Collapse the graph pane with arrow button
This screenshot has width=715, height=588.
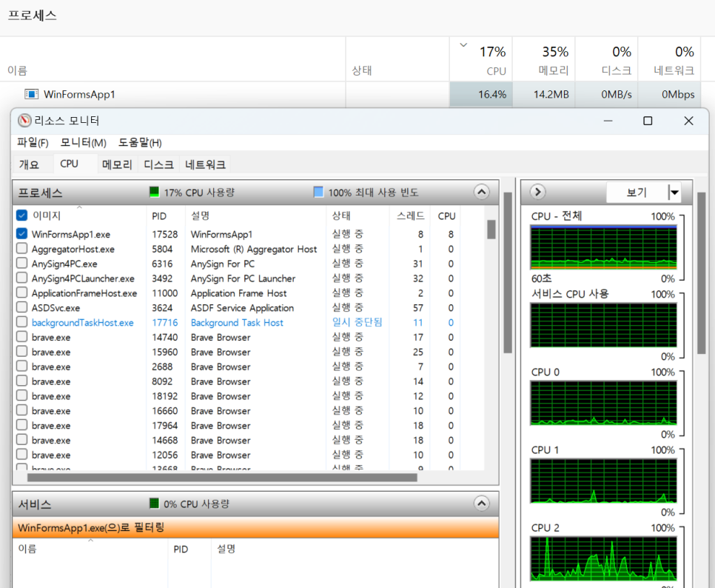(x=538, y=193)
